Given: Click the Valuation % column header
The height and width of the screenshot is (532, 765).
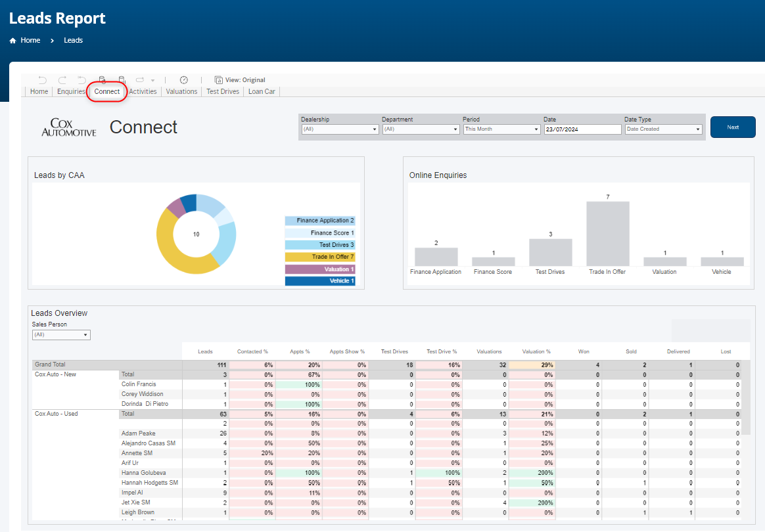Looking at the screenshot, I should (536, 351).
